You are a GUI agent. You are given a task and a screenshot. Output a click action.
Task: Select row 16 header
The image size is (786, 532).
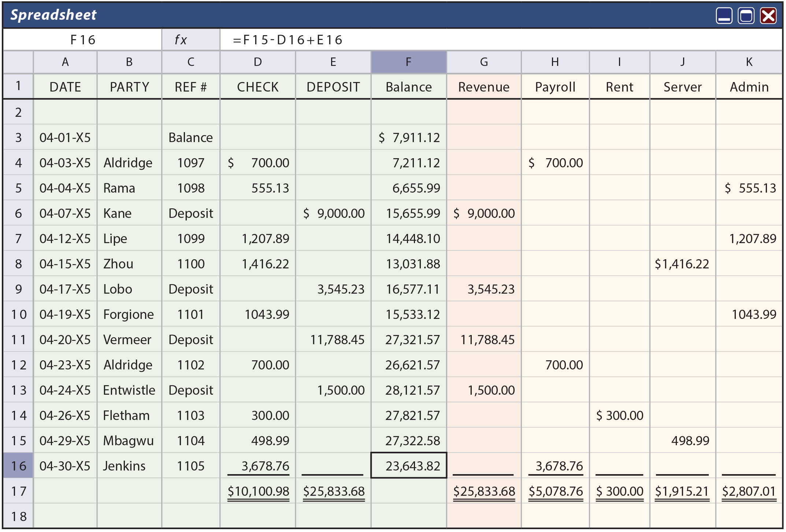pyautogui.click(x=18, y=466)
